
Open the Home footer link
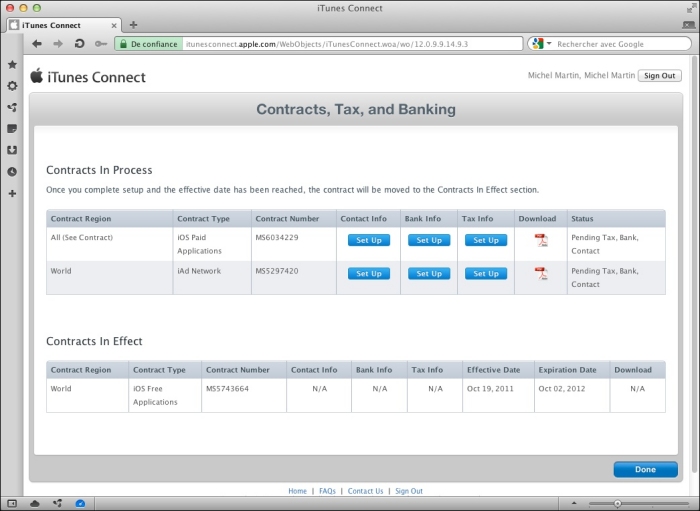click(297, 491)
